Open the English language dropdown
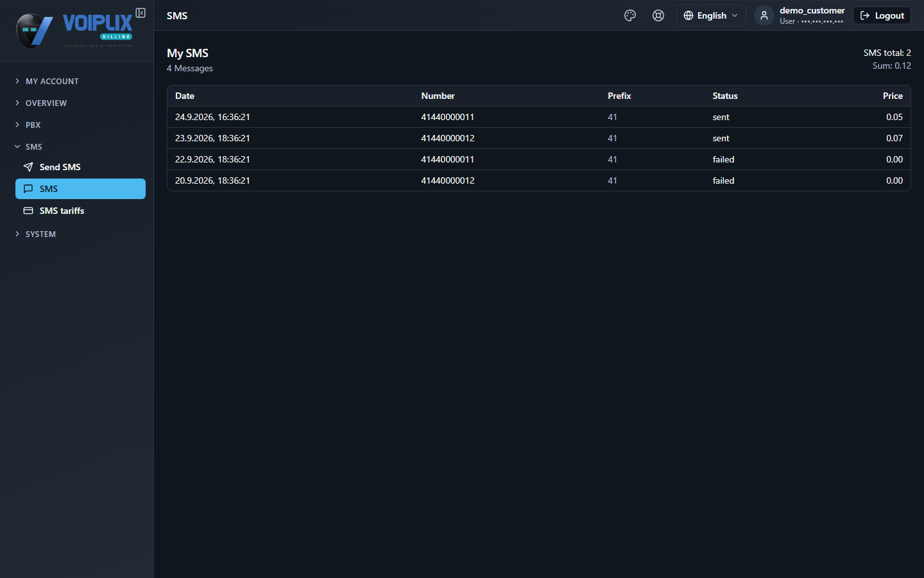Viewport: 924px width, 578px height. pos(711,15)
